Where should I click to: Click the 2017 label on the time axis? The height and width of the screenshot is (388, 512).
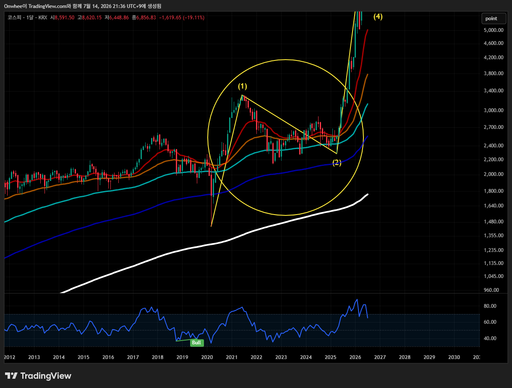pyautogui.click(x=133, y=357)
